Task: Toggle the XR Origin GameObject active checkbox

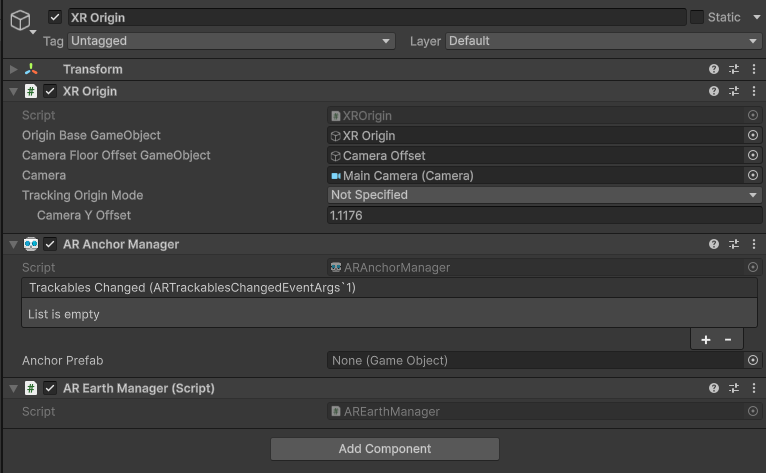Action: pos(55,18)
